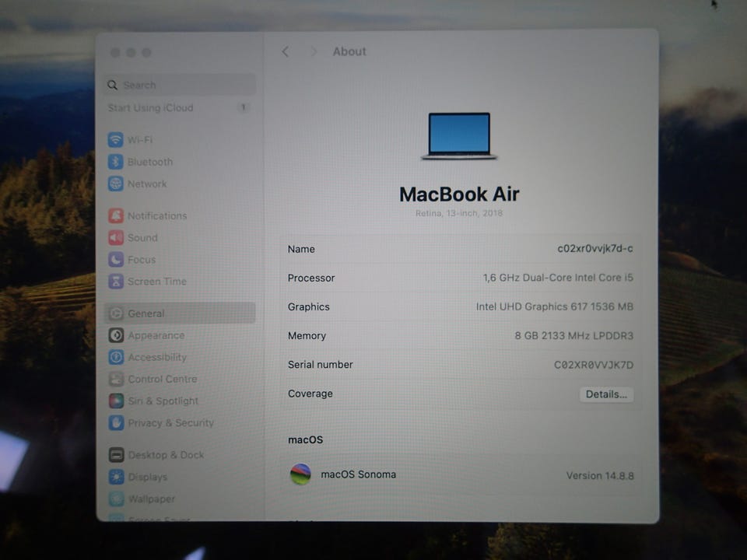
Task: Click the 'MacBook Air' heading
Action: pos(459,194)
